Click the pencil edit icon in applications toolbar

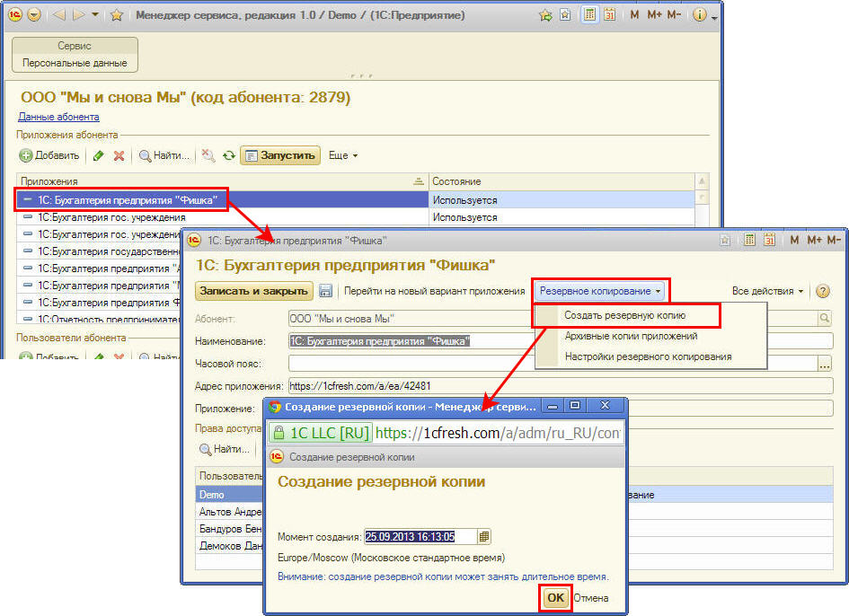click(99, 156)
